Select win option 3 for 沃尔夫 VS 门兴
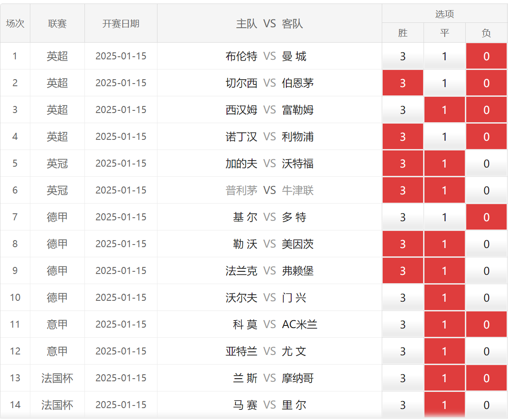508x420 pixels. pyautogui.click(x=403, y=297)
